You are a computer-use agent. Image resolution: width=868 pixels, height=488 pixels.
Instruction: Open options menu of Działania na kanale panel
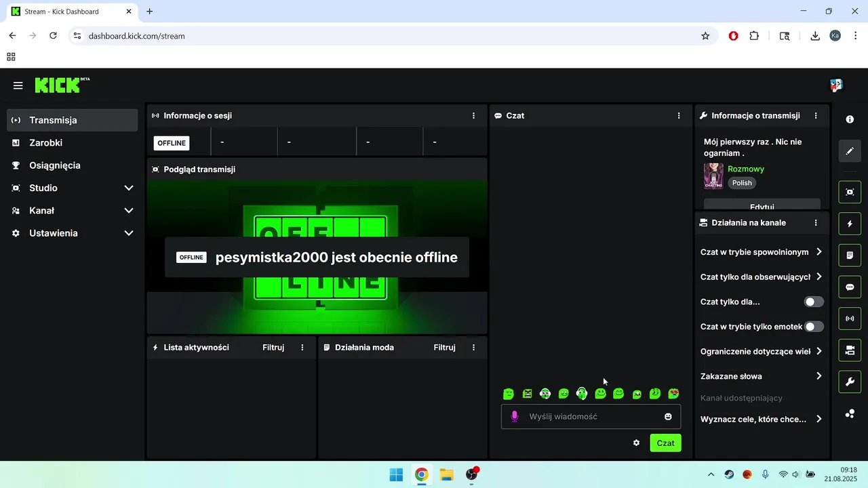coord(816,222)
